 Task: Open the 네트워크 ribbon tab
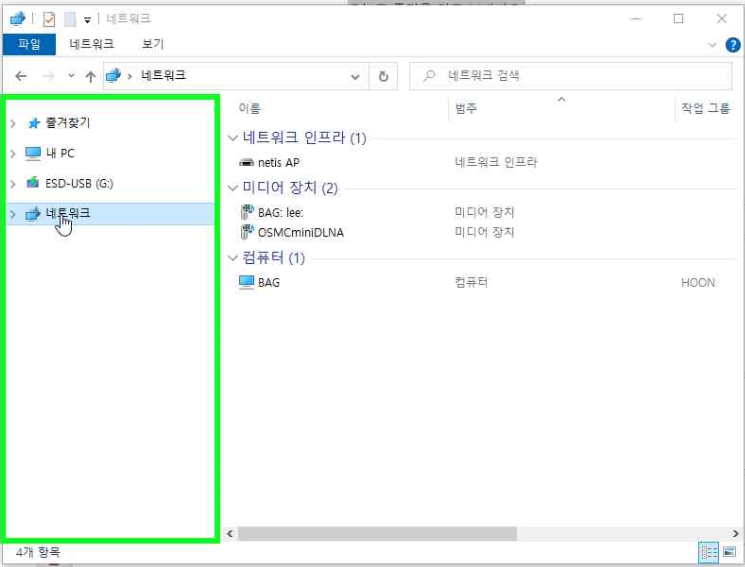click(92, 44)
